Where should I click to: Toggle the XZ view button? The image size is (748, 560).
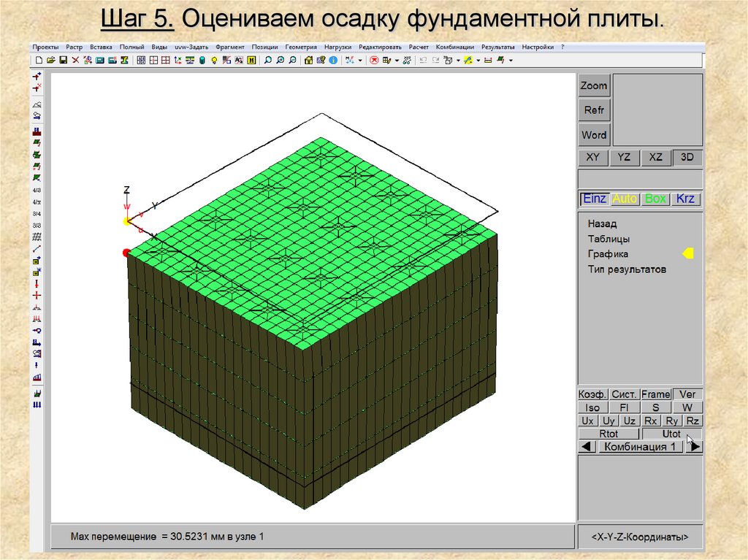point(655,158)
